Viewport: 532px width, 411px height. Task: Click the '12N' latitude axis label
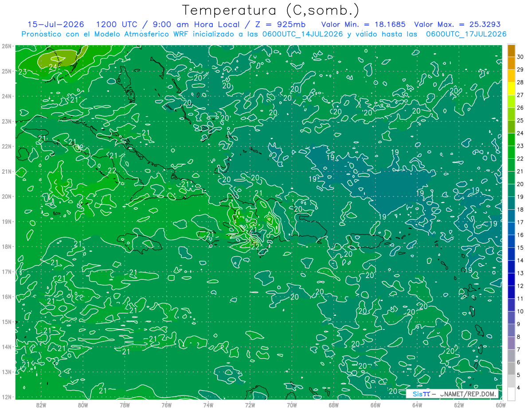pyautogui.click(x=7, y=397)
